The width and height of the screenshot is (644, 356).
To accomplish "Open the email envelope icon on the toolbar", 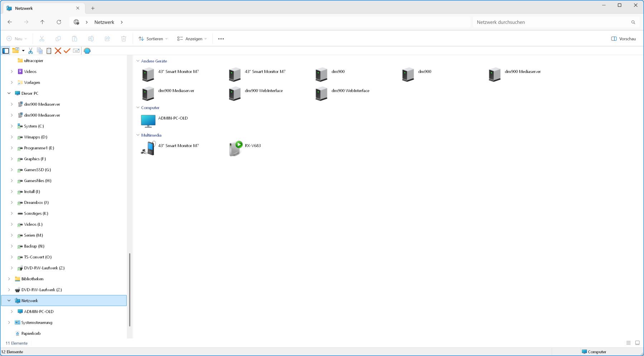I will 76,50.
